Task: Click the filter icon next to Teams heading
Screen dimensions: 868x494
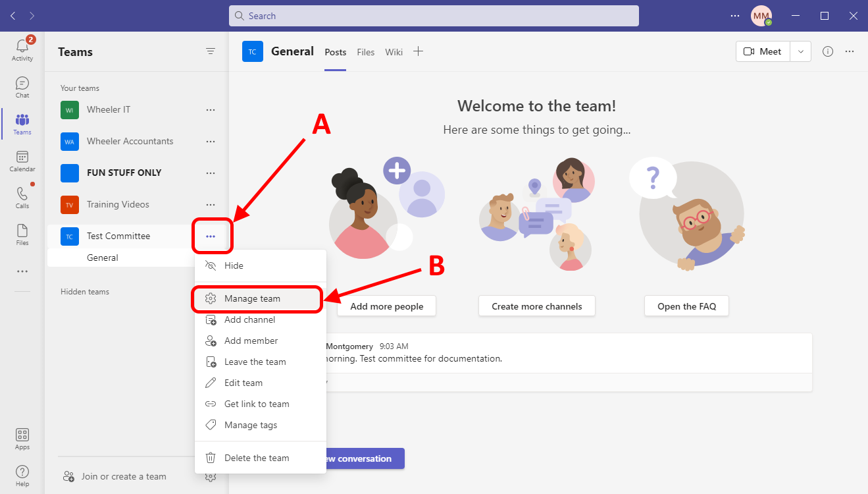Action: 211,51
